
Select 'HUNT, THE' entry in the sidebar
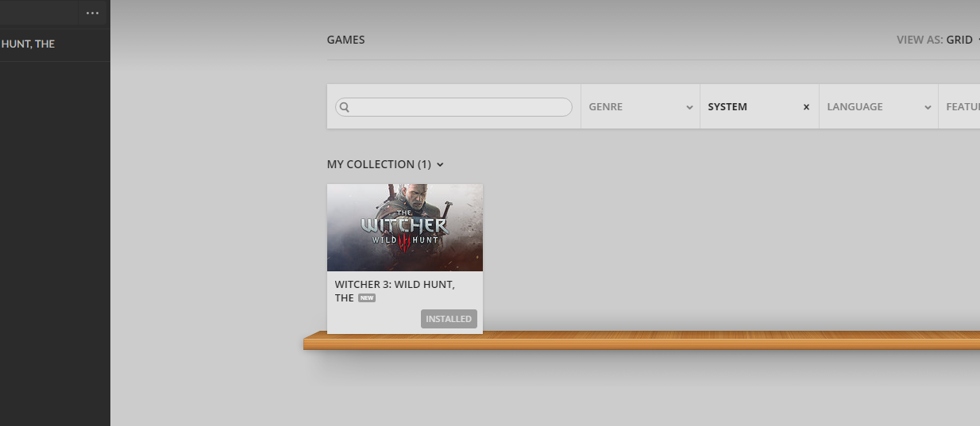(28, 44)
